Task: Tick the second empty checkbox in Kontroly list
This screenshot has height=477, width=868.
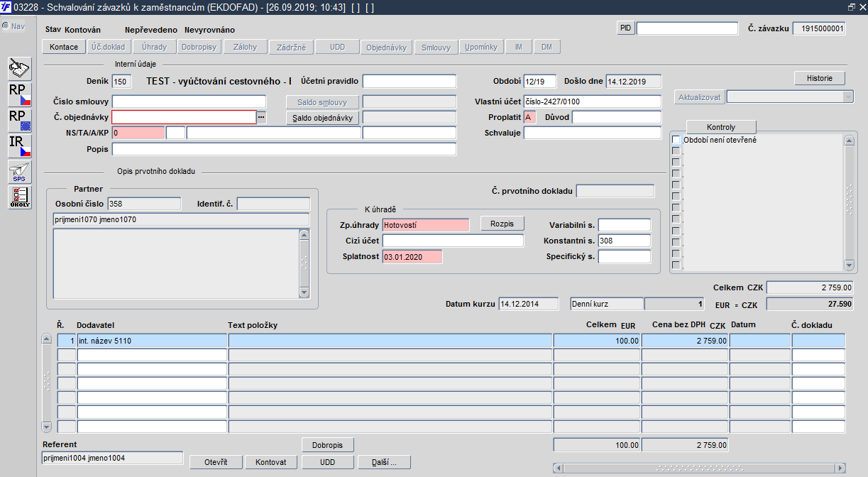Action: (676, 163)
